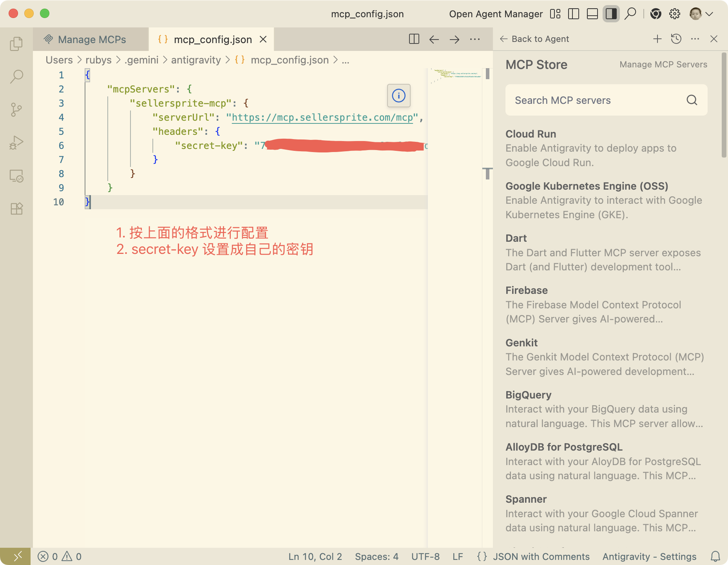Open the Remote Explorer view
This screenshot has height=565, width=728.
click(16, 176)
